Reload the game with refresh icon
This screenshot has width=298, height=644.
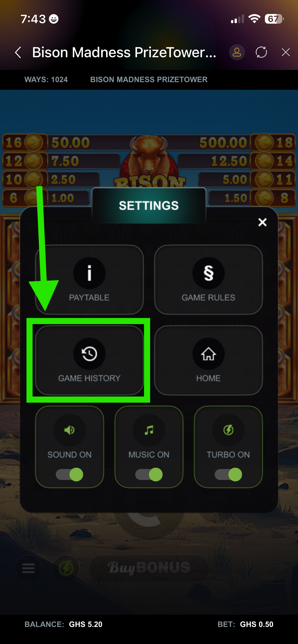[261, 52]
